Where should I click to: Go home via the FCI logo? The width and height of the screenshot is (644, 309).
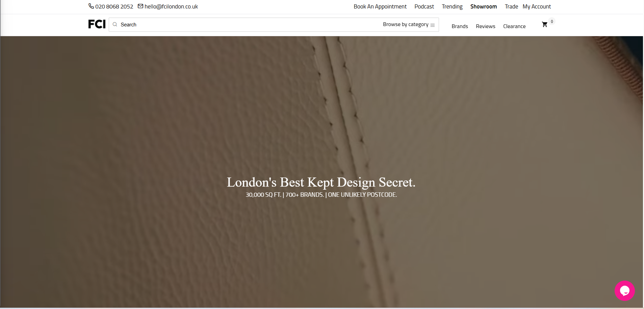pyautogui.click(x=97, y=24)
